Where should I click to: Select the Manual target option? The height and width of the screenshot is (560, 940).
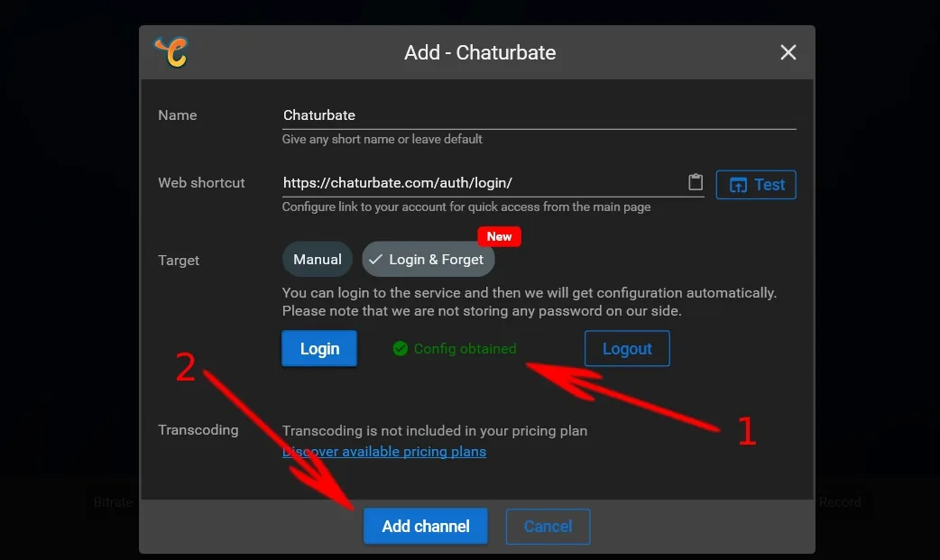click(318, 260)
